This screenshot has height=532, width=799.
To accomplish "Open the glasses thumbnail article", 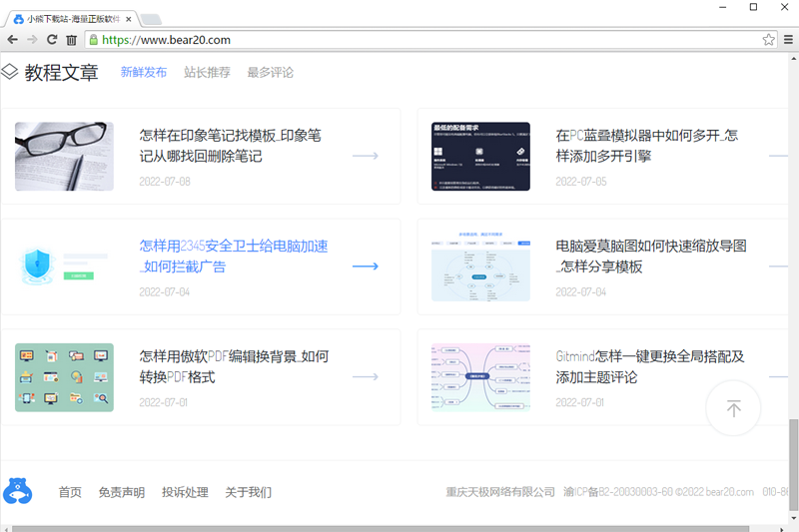I will pos(64,157).
